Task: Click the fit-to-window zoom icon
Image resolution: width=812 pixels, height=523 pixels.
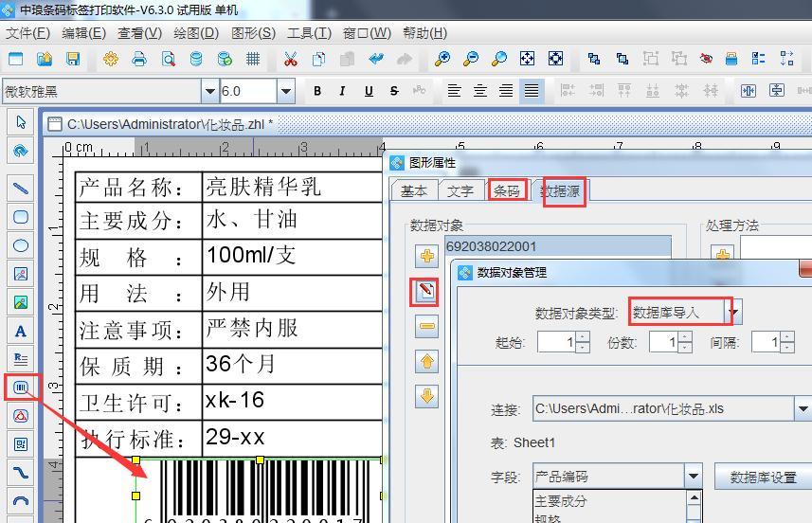Action: [x=527, y=59]
